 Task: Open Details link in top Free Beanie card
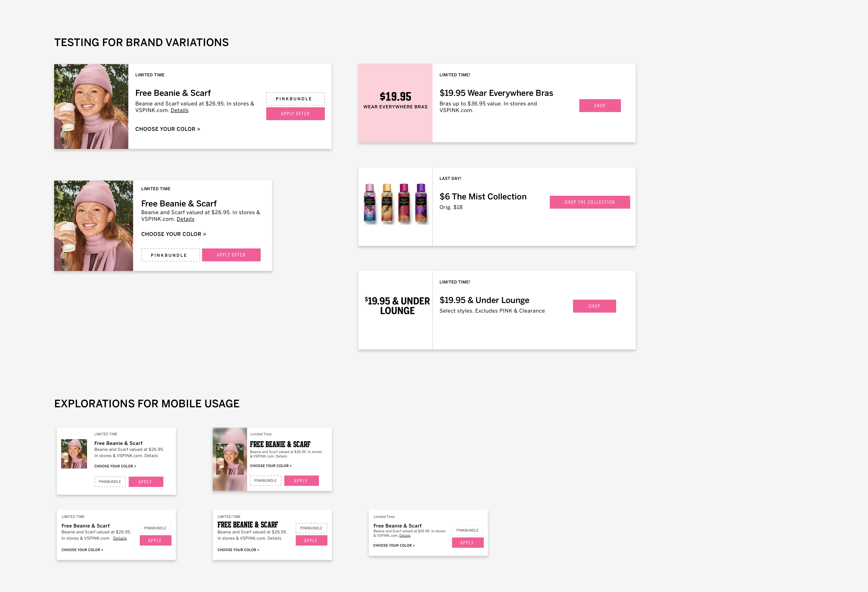(179, 110)
